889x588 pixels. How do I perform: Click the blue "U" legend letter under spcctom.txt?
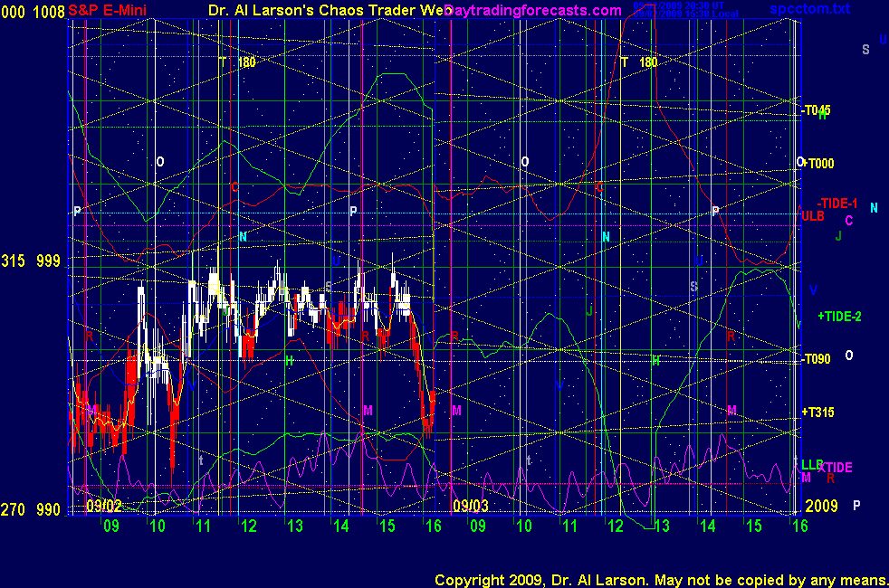[x=884, y=40]
